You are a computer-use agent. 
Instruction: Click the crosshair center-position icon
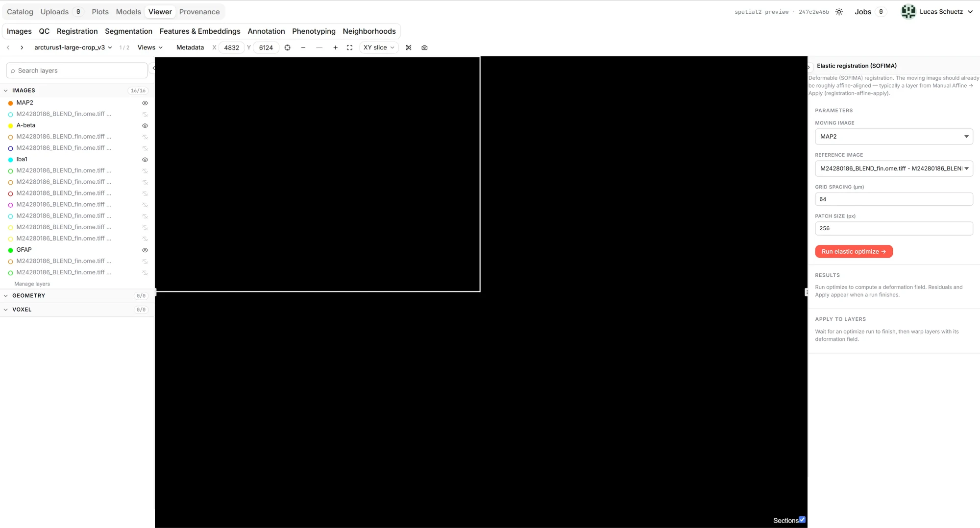[288, 48]
